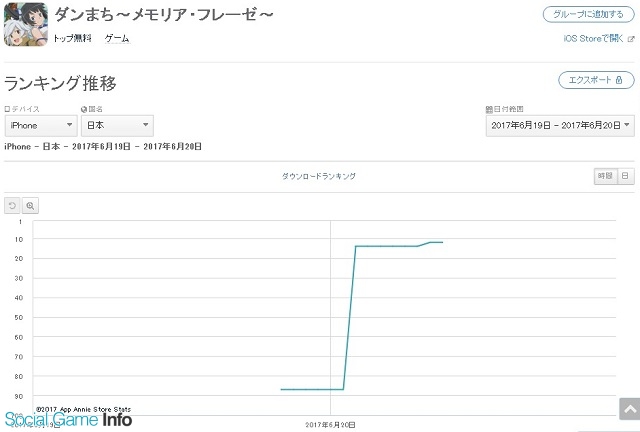Click the lock icon on エクスポート button

(619, 80)
